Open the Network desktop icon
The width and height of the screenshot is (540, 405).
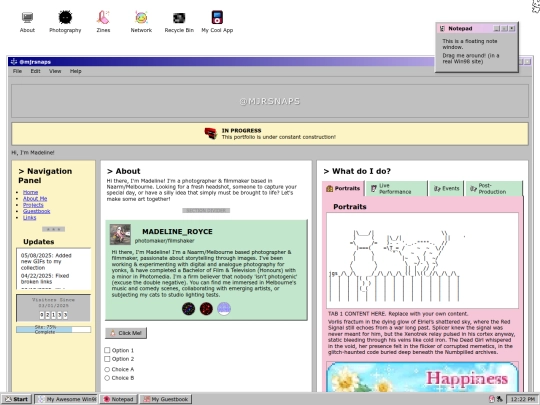(141, 22)
